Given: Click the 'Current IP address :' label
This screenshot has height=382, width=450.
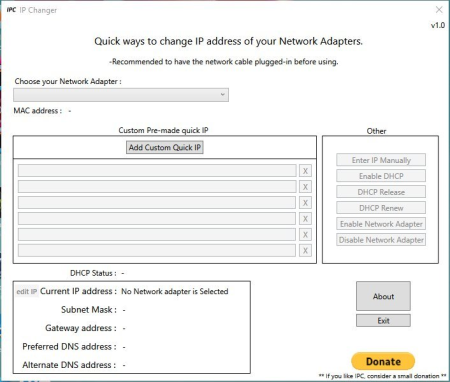Looking at the screenshot, I should coord(78,291).
